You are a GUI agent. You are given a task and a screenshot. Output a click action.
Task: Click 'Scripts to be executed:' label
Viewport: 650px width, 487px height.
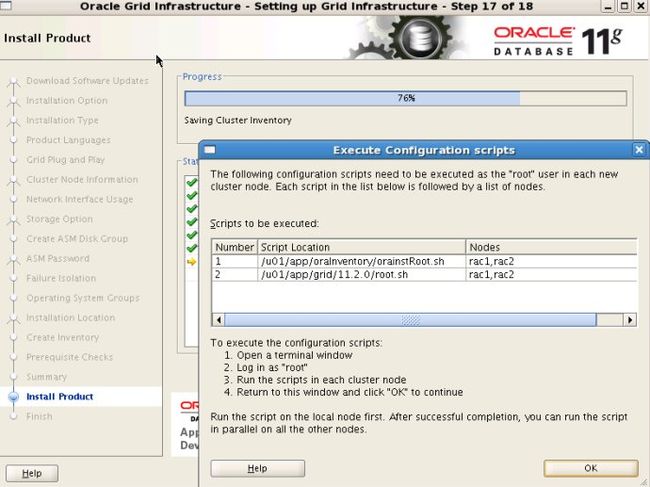(x=264, y=224)
